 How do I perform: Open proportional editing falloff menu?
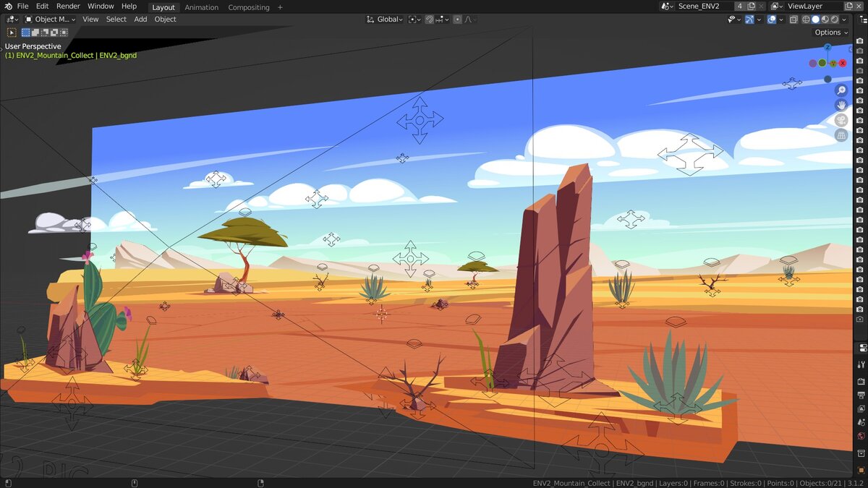[469, 20]
